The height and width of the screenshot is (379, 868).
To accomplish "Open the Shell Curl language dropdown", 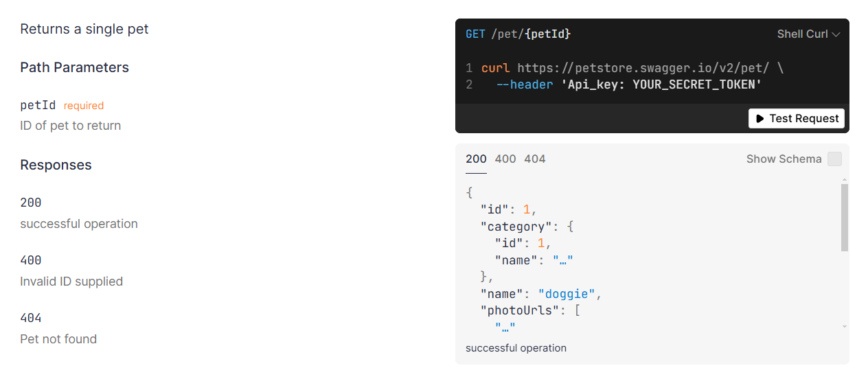I will 808,34.
